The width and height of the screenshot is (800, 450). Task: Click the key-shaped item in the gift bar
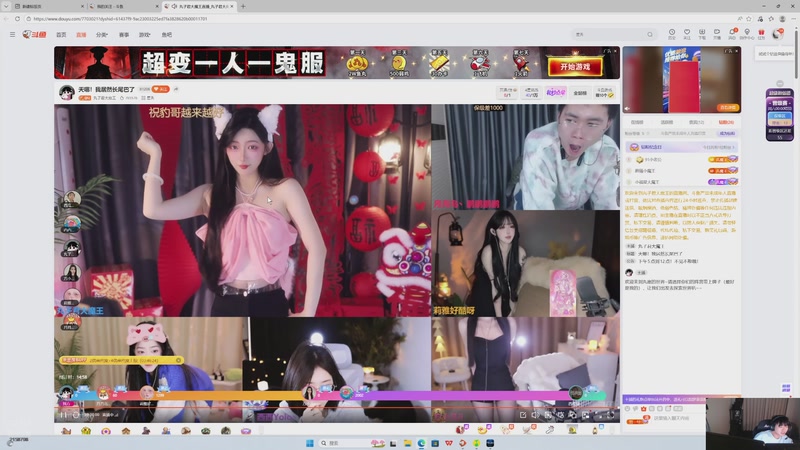point(549,431)
